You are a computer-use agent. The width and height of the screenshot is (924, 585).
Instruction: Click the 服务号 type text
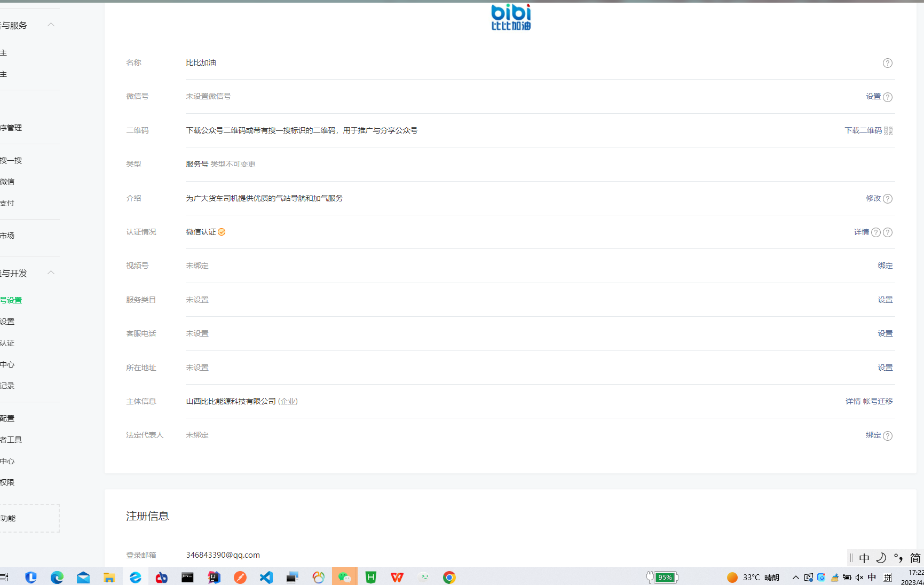197,164
